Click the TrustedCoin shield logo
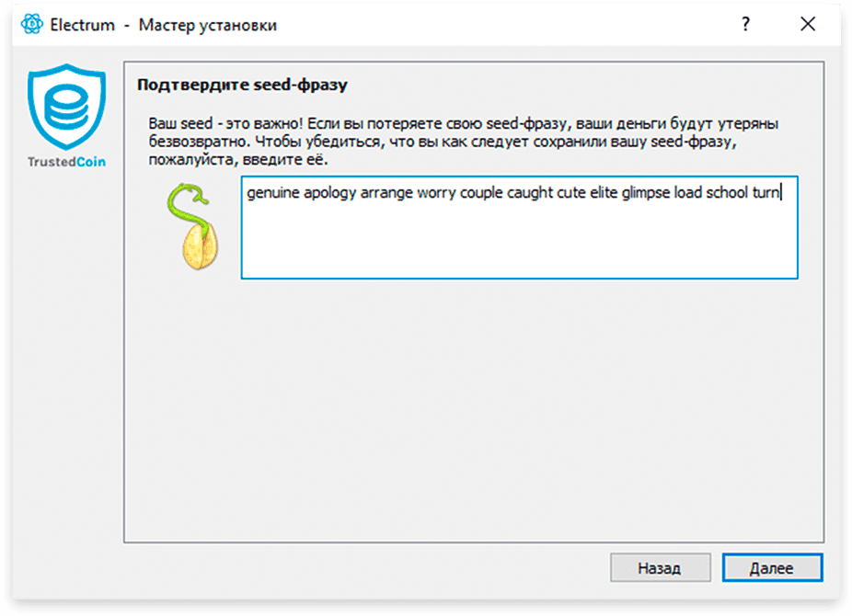The height and width of the screenshot is (616, 852). coord(66,107)
